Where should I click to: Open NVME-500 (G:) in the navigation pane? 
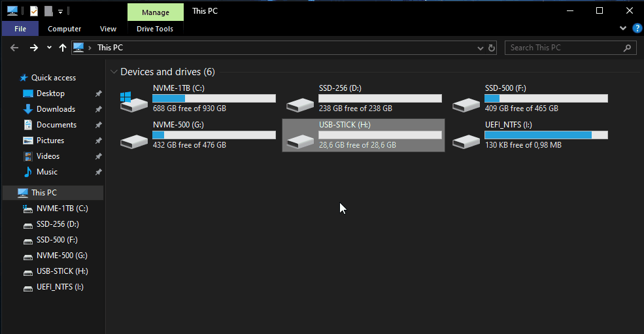pos(61,256)
